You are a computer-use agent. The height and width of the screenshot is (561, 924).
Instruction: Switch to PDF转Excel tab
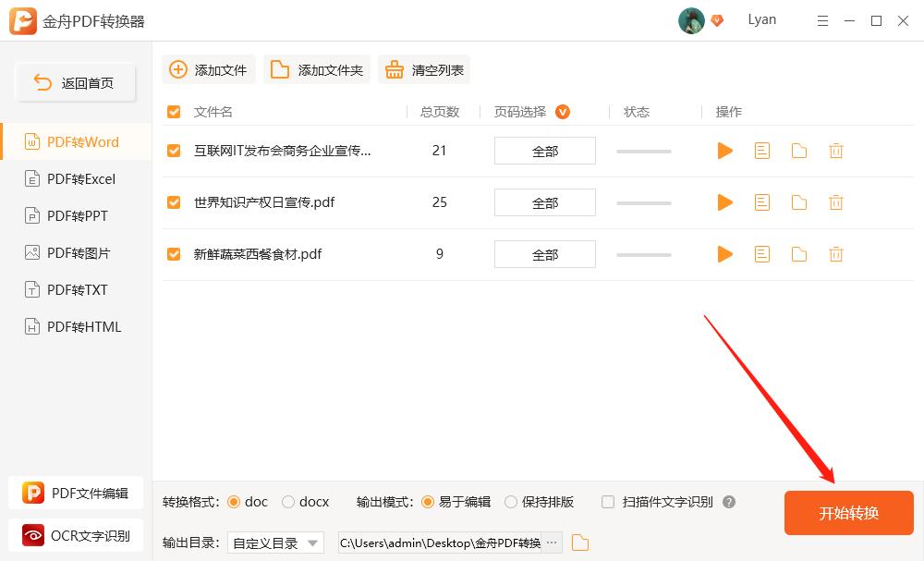click(x=76, y=178)
